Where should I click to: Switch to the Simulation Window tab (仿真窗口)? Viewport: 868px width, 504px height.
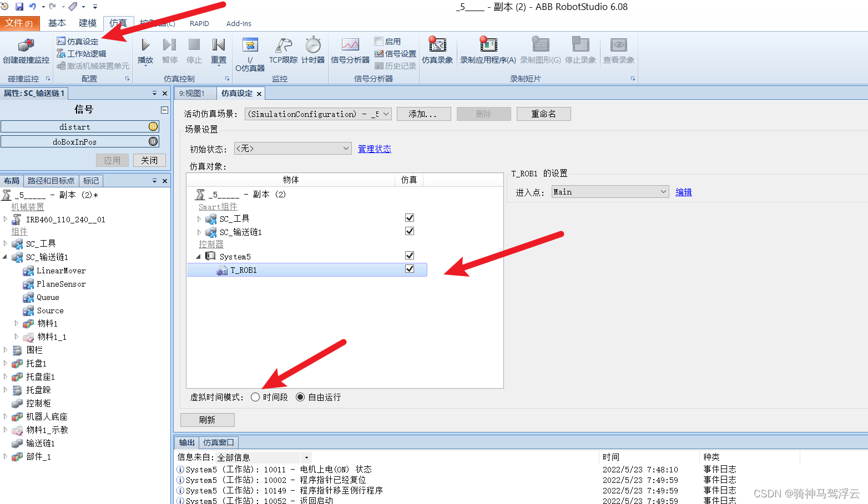tap(219, 442)
